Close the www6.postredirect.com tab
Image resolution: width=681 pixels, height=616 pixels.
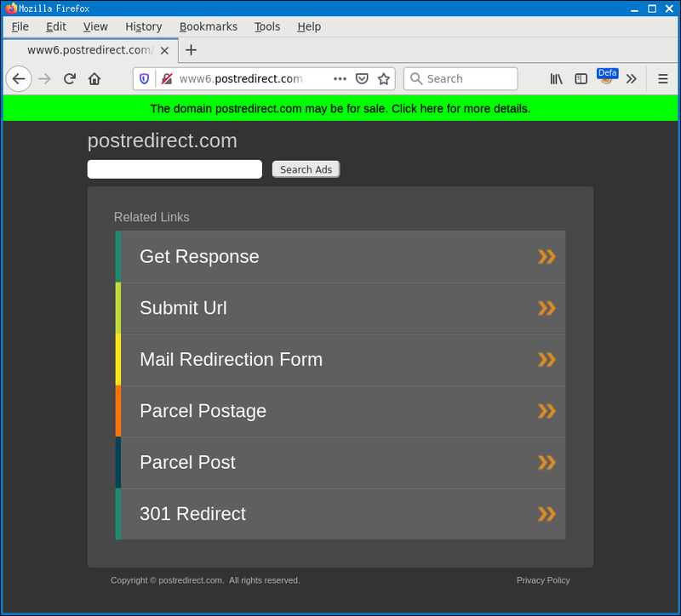click(164, 51)
